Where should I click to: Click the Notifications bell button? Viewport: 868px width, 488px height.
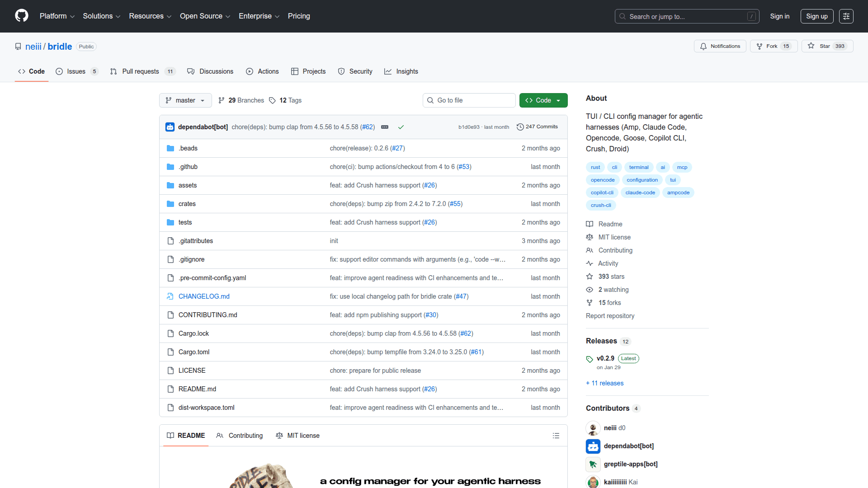click(720, 46)
